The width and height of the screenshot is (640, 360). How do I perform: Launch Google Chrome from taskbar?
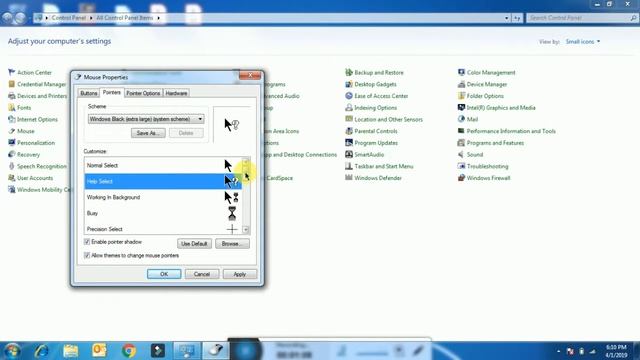click(129, 351)
